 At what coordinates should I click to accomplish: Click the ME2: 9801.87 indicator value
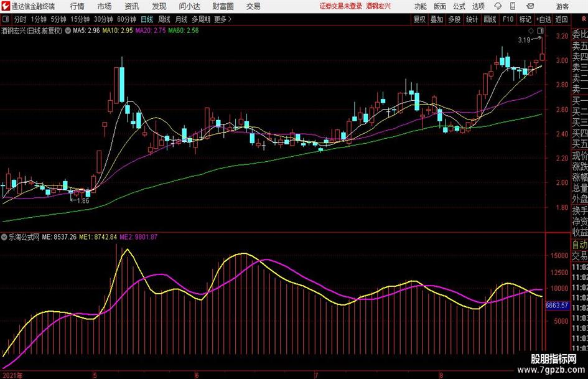pyautogui.click(x=138, y=236)
